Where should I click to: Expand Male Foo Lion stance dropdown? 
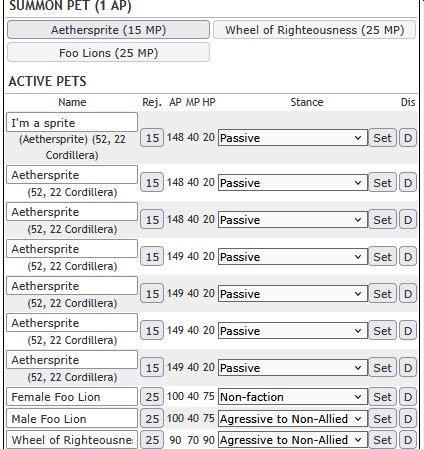click(293, 419)
